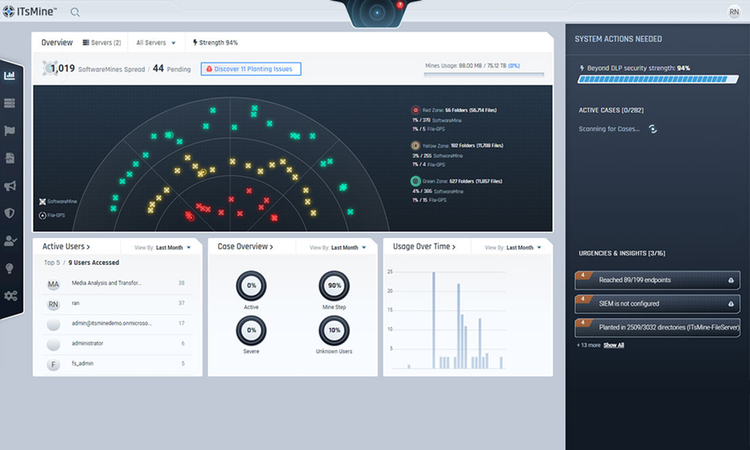Open the documents icon in sidebar
The image size is (750, 450).
tap(10, 158)
